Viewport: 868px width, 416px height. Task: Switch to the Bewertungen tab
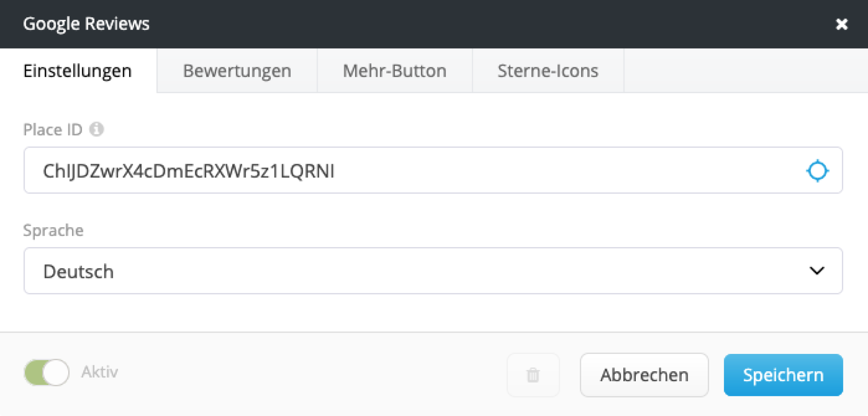pos(237,70)
